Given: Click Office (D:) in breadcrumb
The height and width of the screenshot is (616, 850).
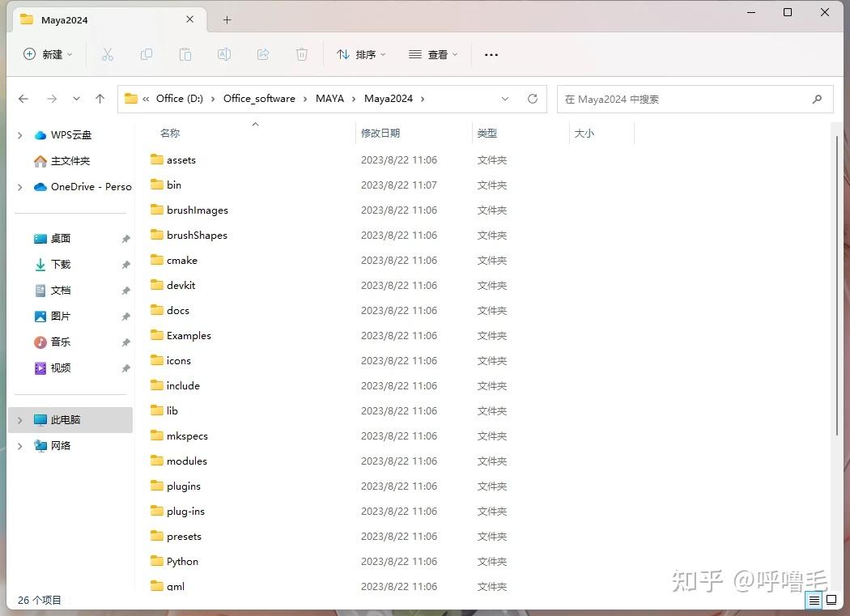Looking at the screenshot, I should pyautogui.click(x=180, y=98).
